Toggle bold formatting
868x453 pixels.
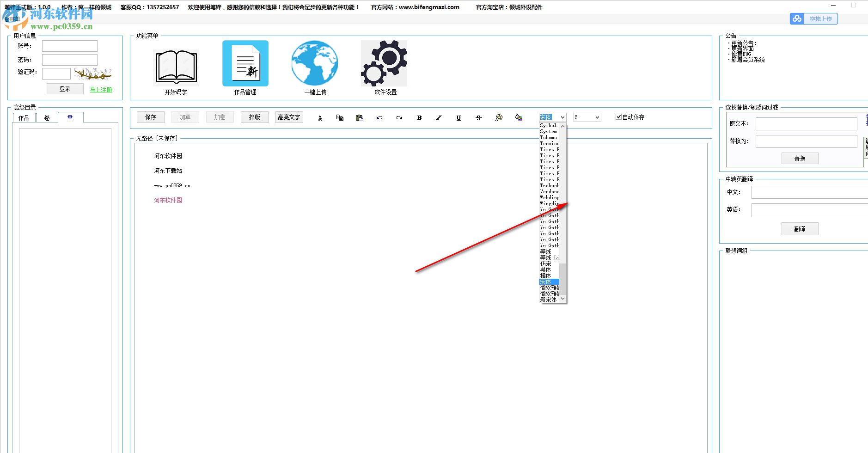coord(419,117)
